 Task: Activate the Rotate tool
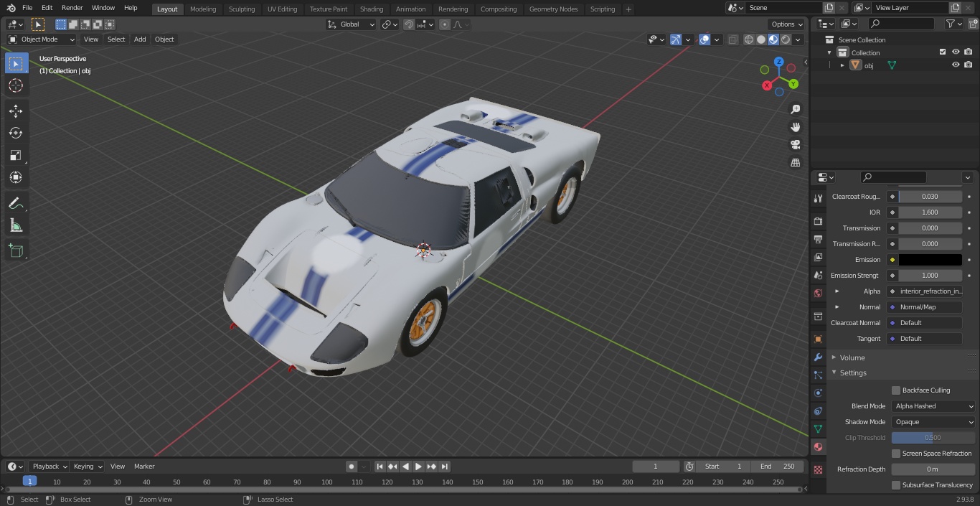click(16, 133)
